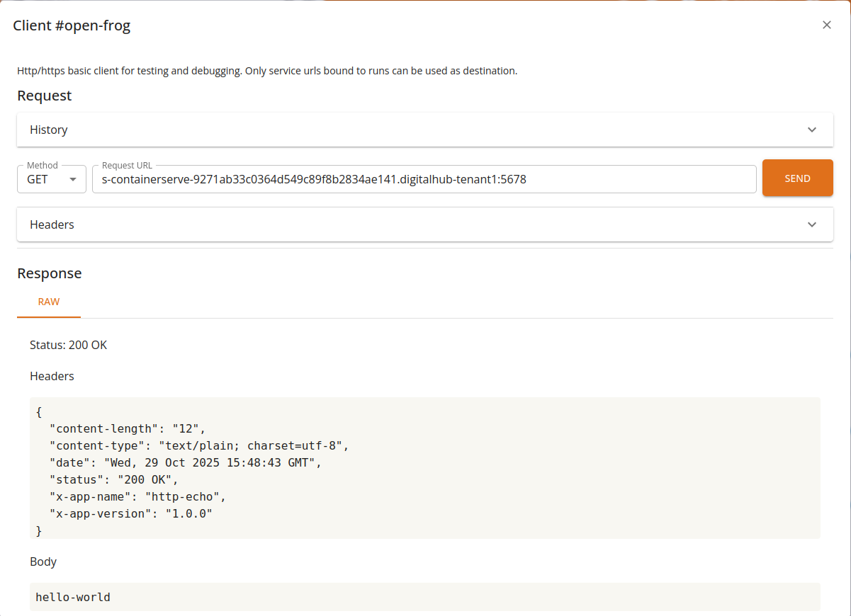Click the Client #open-frog title
Viewport: 851px width, 616px height.
[72, 25]
